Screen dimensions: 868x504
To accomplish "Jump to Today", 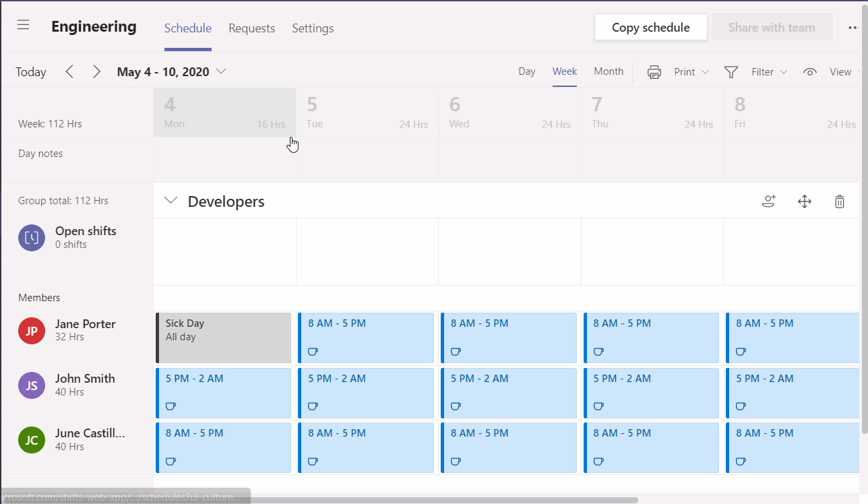I will click(31, 72).
